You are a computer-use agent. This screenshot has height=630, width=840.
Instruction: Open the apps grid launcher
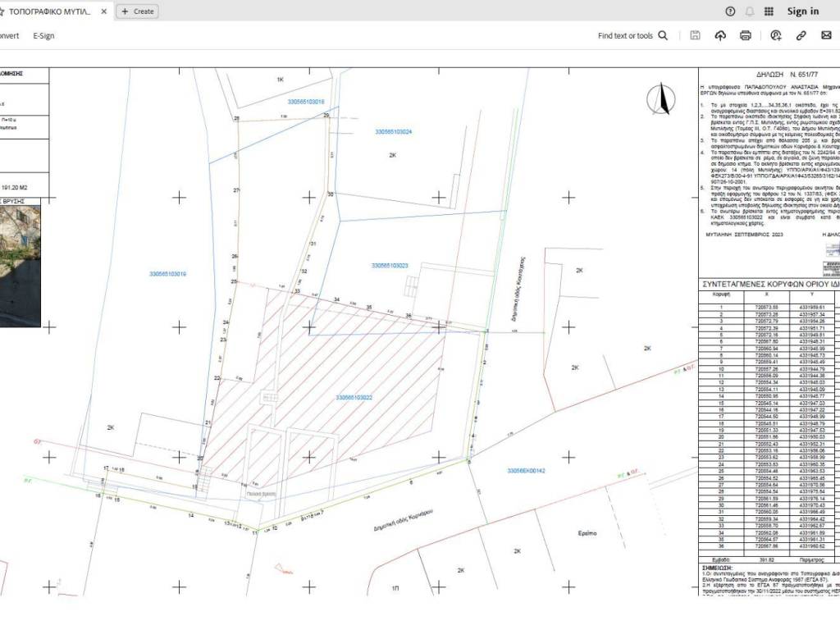769,11
